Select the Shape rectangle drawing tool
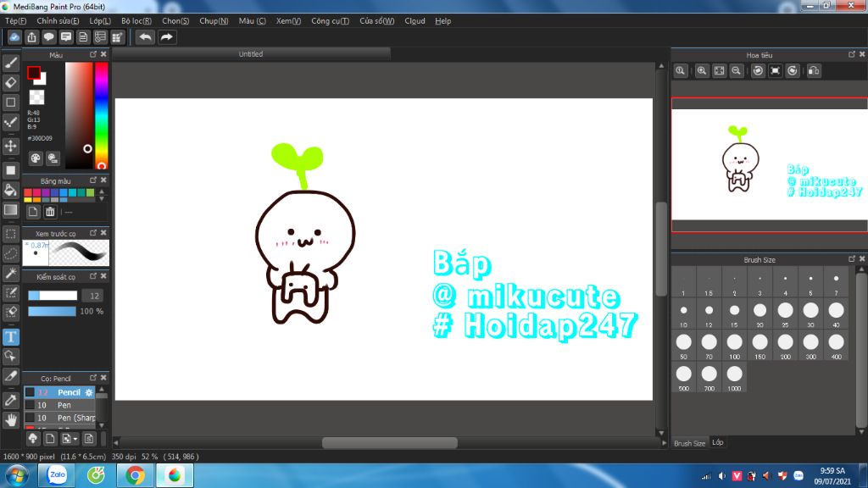Screen dimensions: 868x488 (10, 103)
